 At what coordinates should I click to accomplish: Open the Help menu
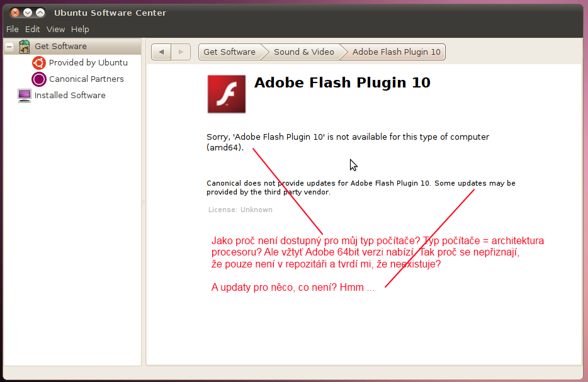click(x=80, y=29)
